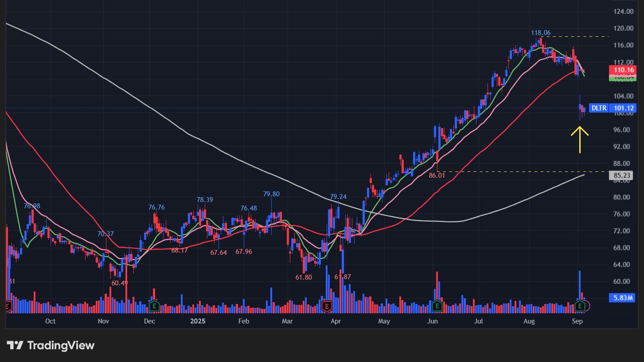The height and width of the screenshot is (362, 644).
Task: Click the DLTR symbol tag on price line
Action: 599,108
